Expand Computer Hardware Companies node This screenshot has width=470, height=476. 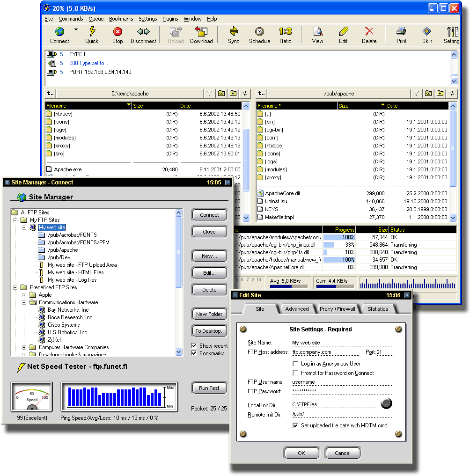[24, 347]
